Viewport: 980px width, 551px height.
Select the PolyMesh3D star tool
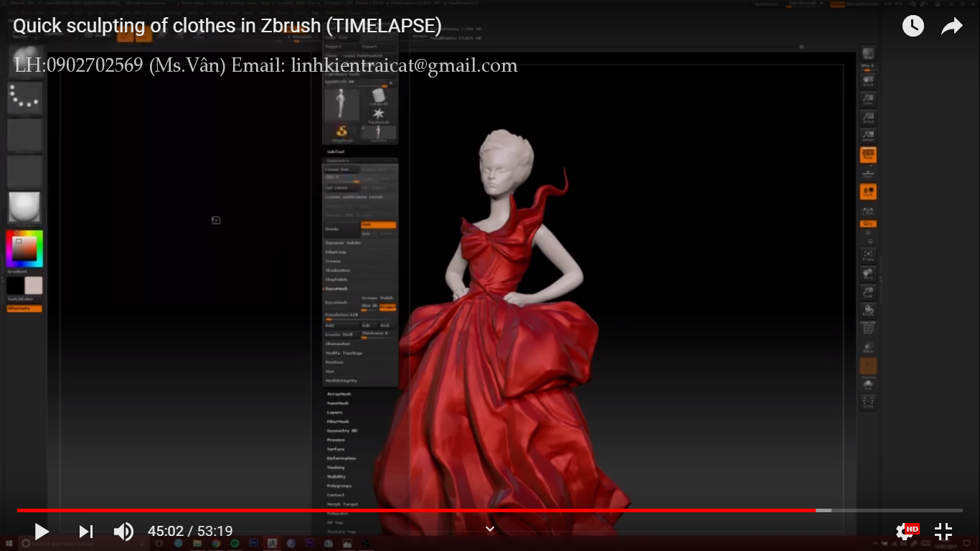click(378, 115)
